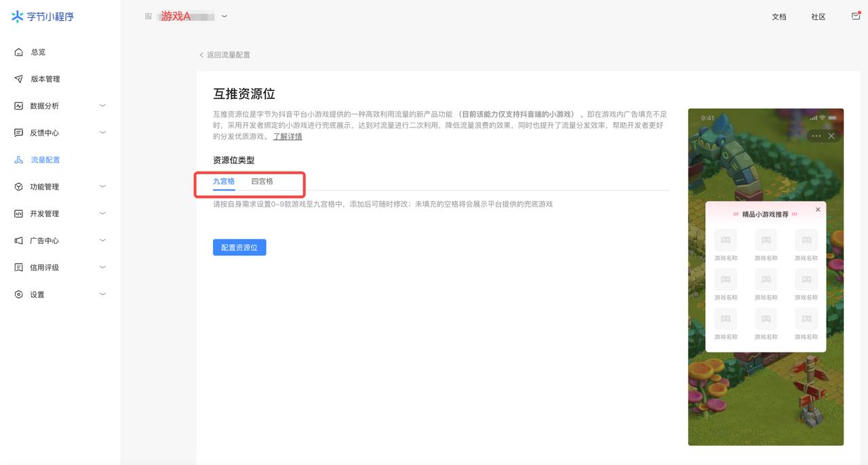Click the 功能管理 cube icon
868x465 pixels.
(x=18, y=187)
